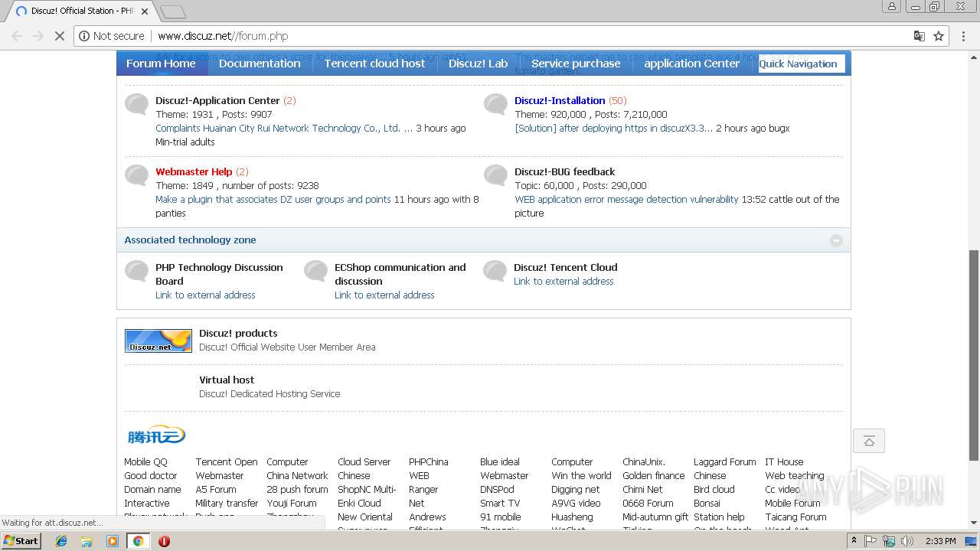The image size is (980, 551).
Task: Bookmark this page with star icon
Action: [939, 36]
